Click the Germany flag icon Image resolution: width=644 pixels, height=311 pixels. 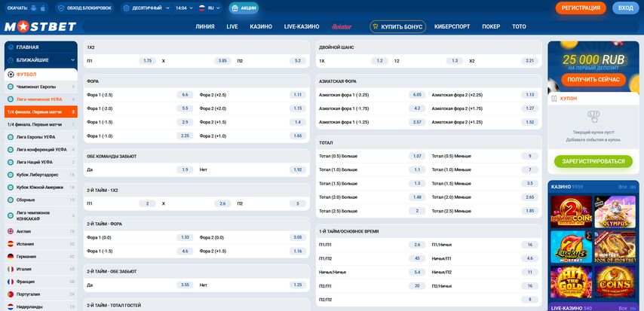(x=11, y=257)
